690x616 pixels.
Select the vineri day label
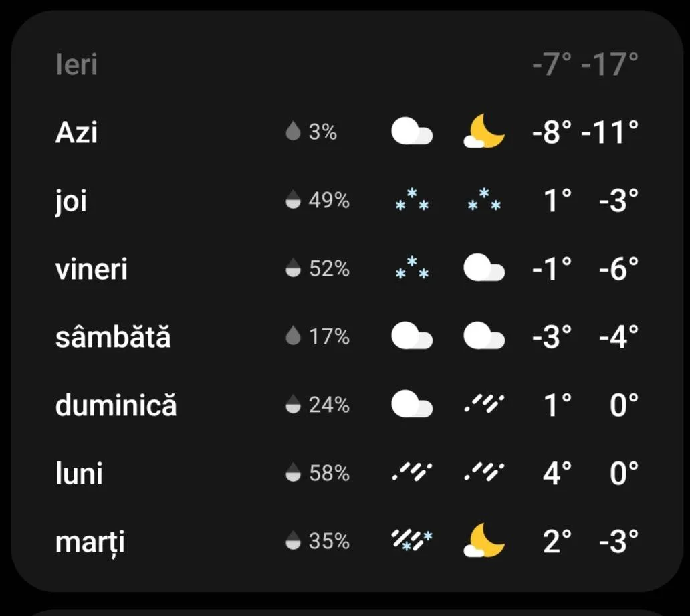[x=91, y=269]
